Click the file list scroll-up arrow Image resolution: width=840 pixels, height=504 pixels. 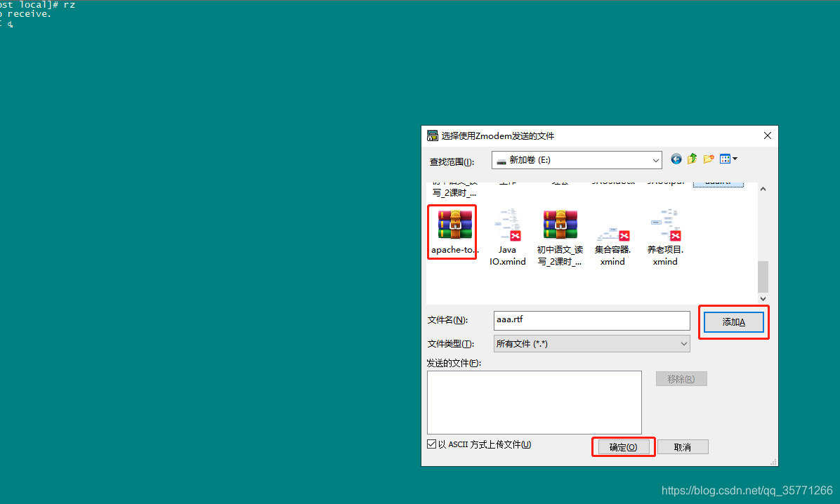(x=763, y=189)
